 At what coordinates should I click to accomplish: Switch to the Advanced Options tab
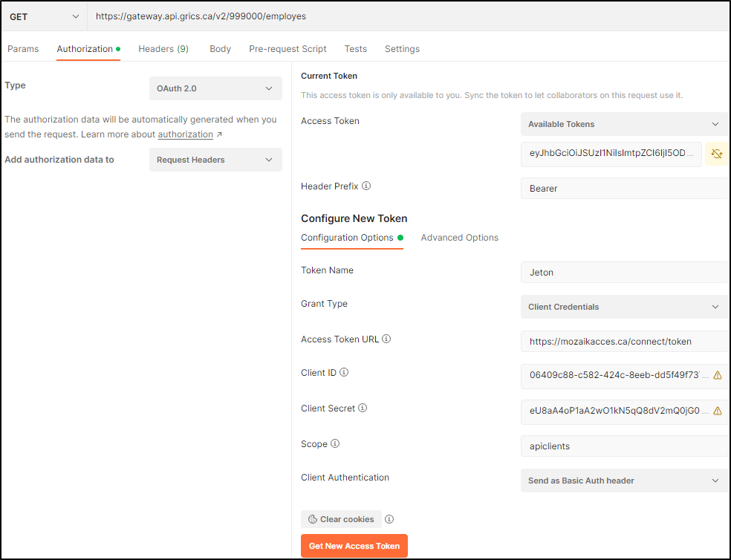pos(459,237)
